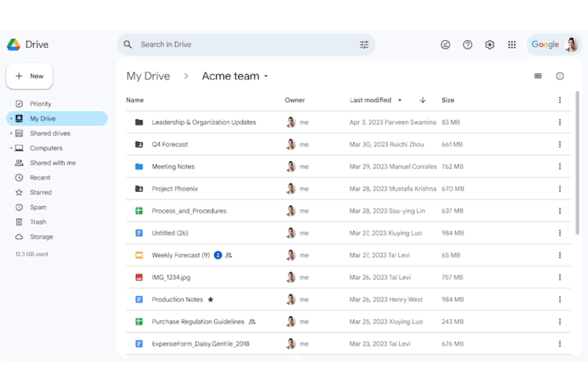Click the Owner column header
This screenshot has height=392, width=588.
pos(295,100)
